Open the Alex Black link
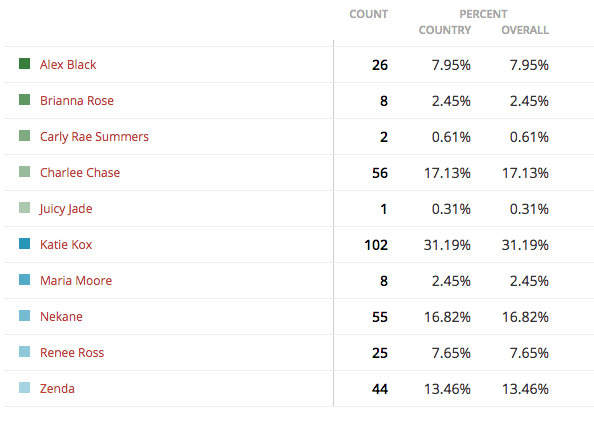 [x=68, y=64]
